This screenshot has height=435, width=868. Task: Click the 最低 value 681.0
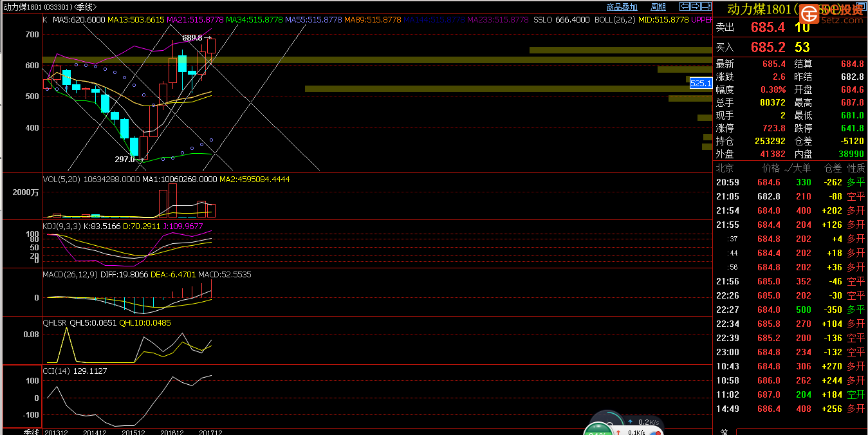(x=853, y=116)
